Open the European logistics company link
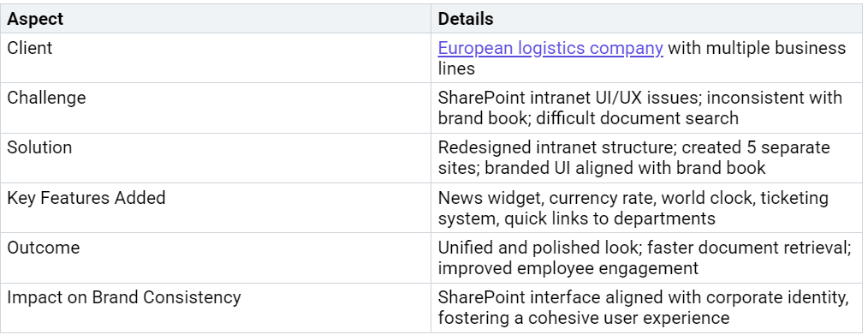The height and width of the screenshot is (335, 868). (x=550, y=48)
